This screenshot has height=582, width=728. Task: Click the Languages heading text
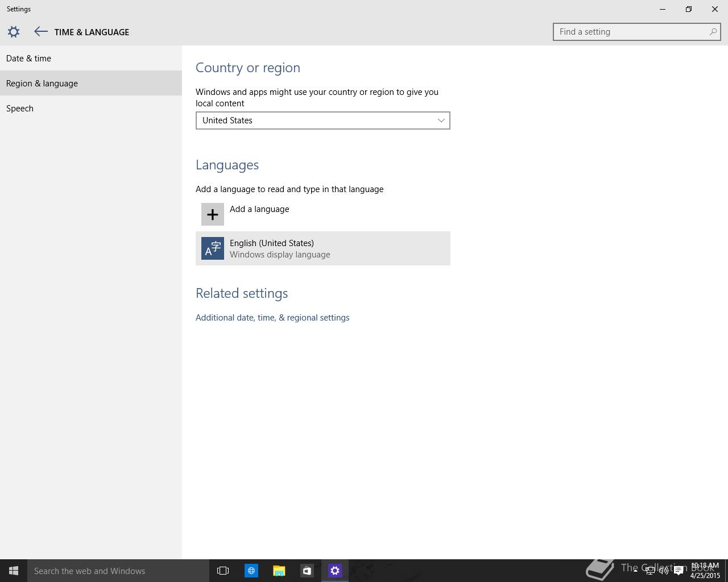pyautogui.click(x=227, y=165)
